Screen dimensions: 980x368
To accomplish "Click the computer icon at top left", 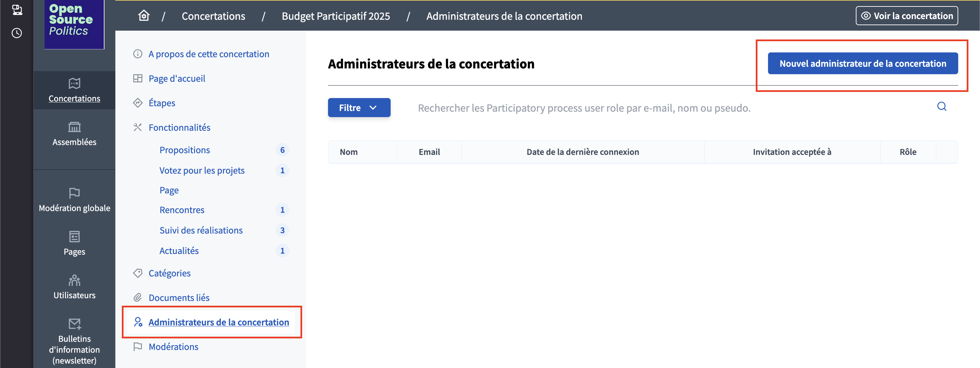I will pyautogui.click(x=17, y=10).
